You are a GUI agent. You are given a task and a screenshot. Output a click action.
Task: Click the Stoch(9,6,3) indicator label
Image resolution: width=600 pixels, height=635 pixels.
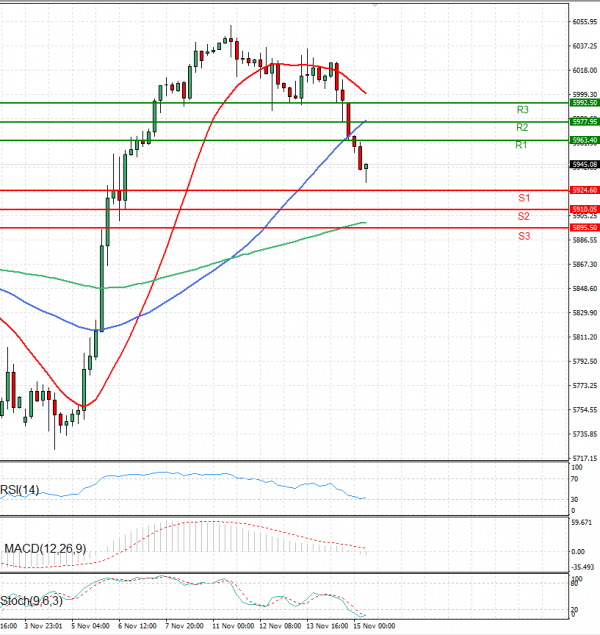[31, 601]
